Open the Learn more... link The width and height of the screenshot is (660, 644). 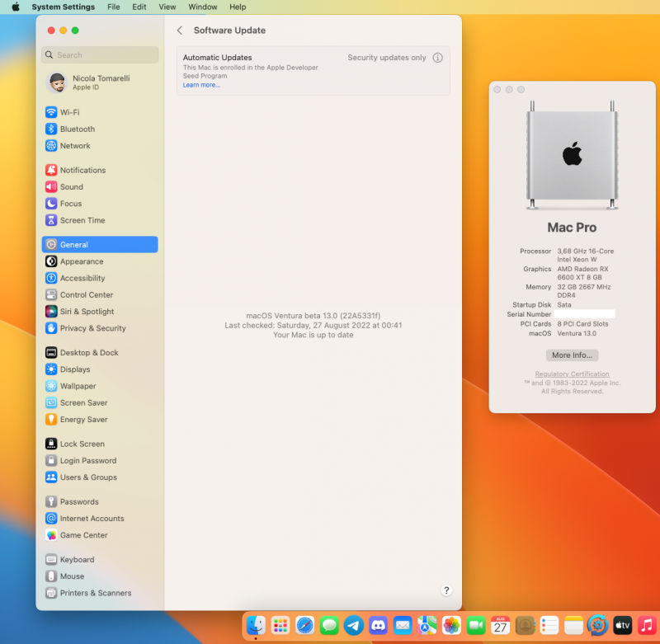[201, 85]
